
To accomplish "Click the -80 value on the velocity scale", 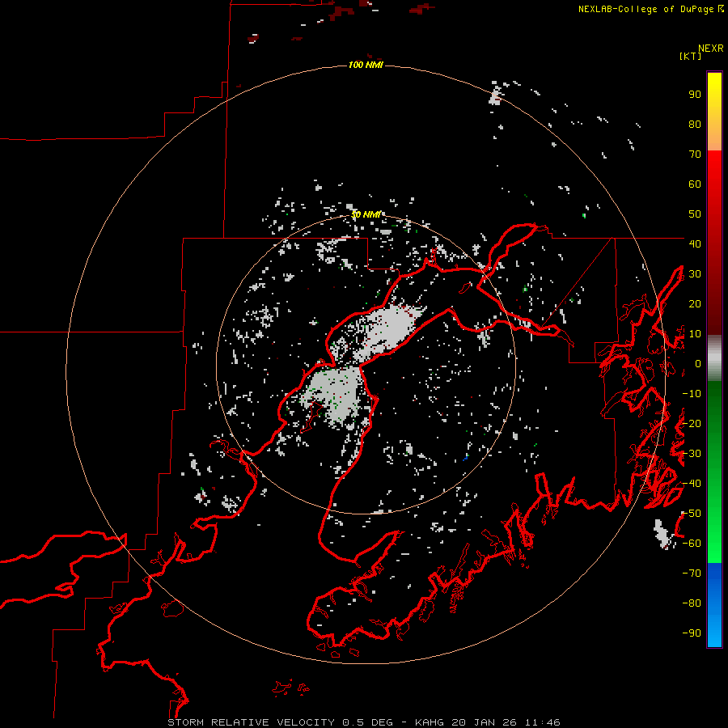I will point(692,603).
